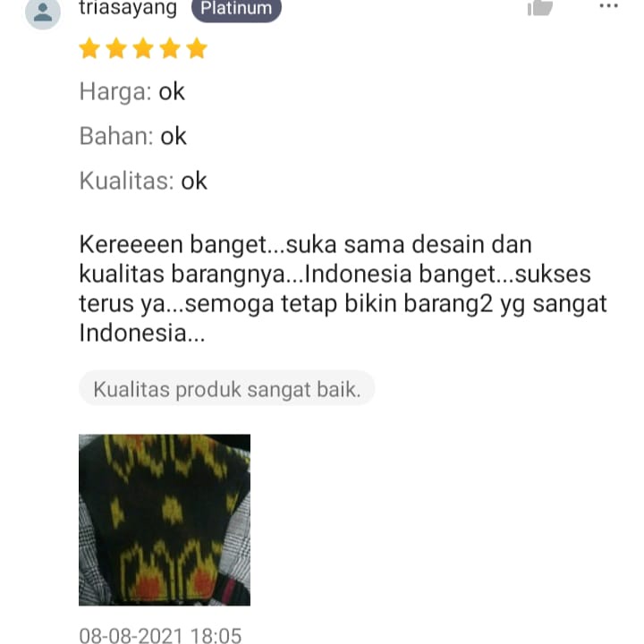Select the 'Kualitas produk sangat baik' tag
The image size is (644, 644).
pos(226,388)
